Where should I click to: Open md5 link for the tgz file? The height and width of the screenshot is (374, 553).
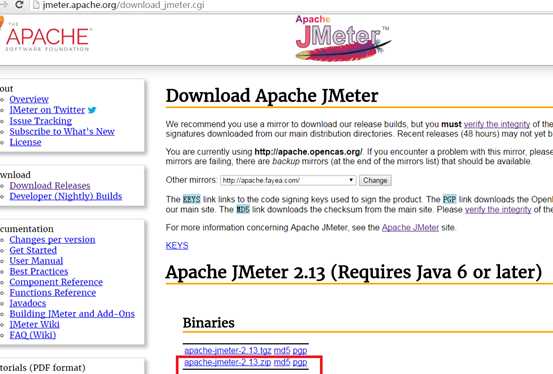(282, 350)
